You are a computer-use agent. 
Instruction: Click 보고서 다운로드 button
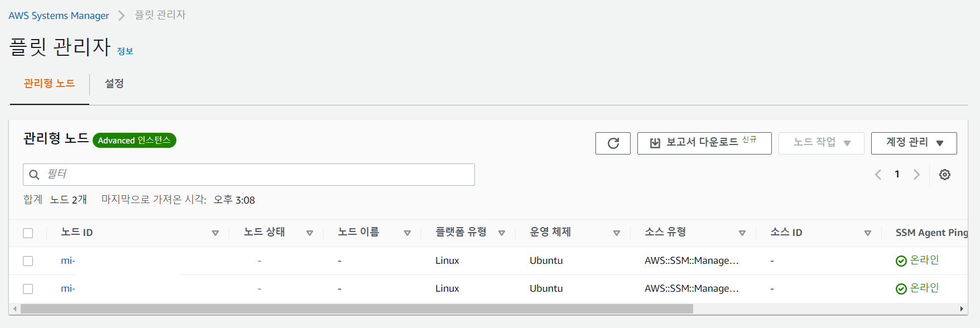tap(704, 143)
